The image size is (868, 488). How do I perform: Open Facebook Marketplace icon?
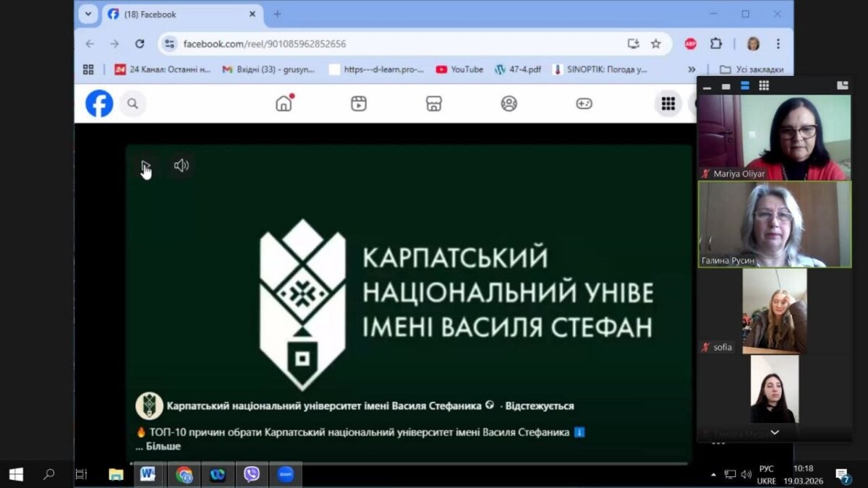point(434,103)
